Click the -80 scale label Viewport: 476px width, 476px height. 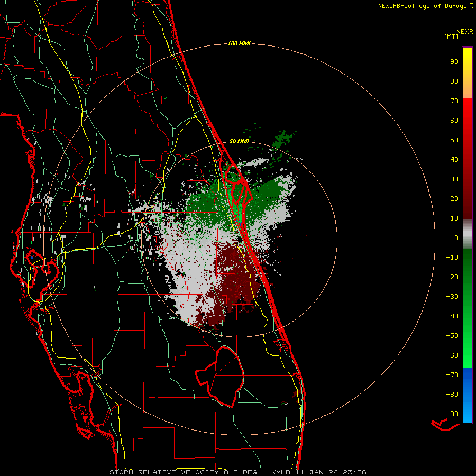pyautogui.click(x=452, y=395)
